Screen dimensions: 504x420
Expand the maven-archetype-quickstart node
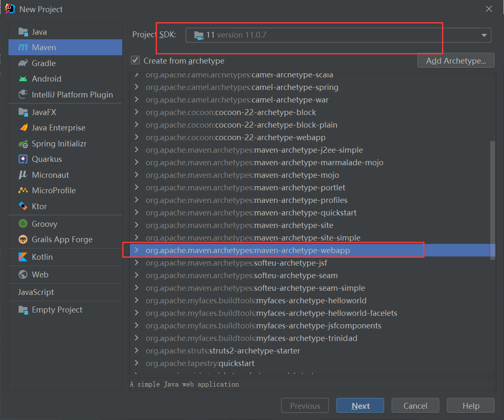(136, 213)
